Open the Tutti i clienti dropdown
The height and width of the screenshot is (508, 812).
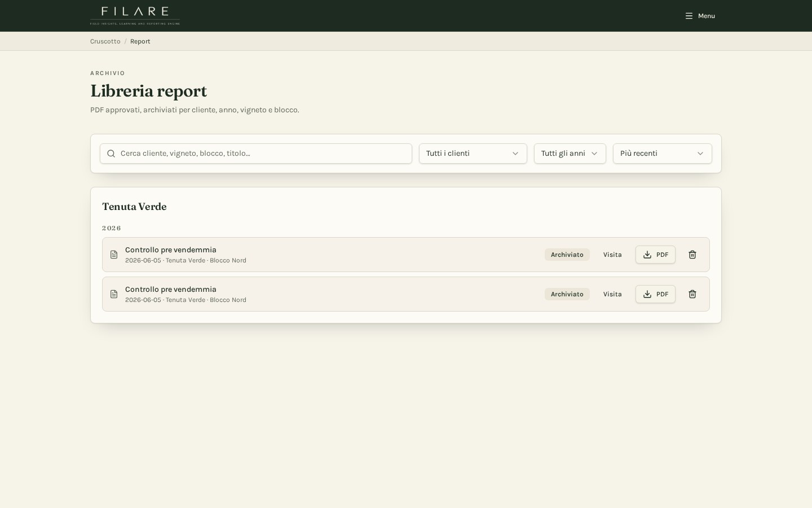[473, 154]
